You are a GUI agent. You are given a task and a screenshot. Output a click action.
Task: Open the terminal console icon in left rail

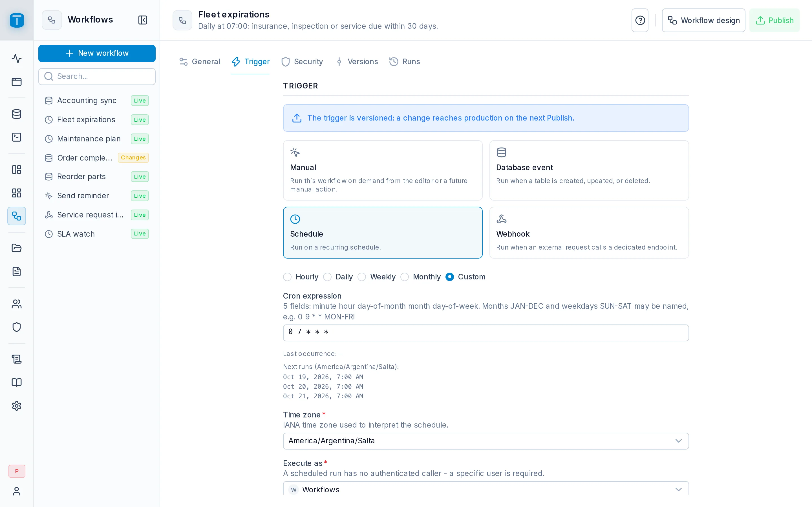point(16,137)
